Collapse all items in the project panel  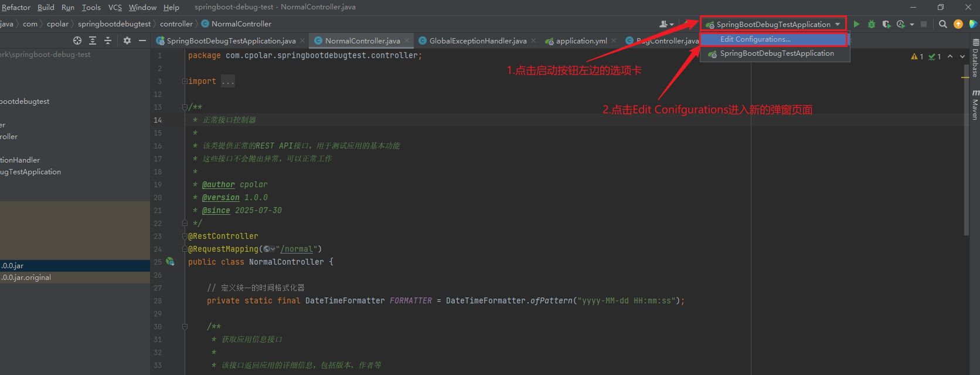click(108, 40)
